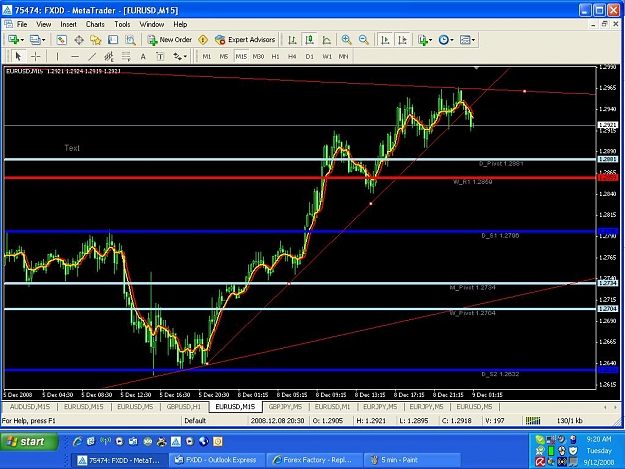Viewport: 625px width, 469px height.
Task: Select the Fibonacci retracement tool
Action: point(126,57)
